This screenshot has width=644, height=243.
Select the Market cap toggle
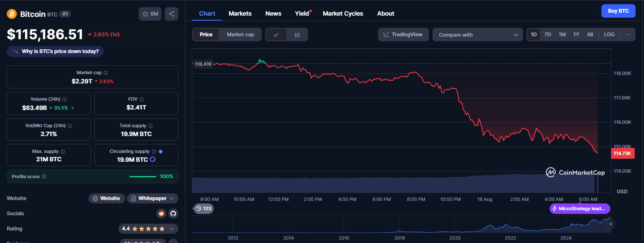240,35
